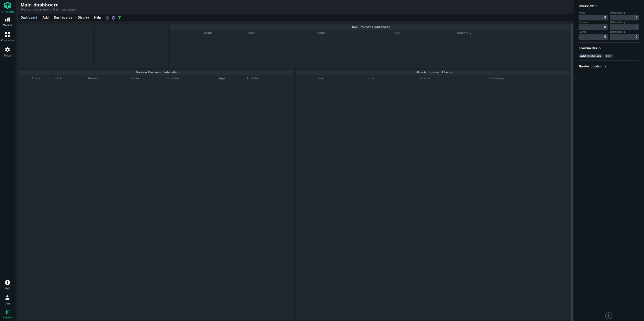Expand the Master control snapin

click(592, 66)
